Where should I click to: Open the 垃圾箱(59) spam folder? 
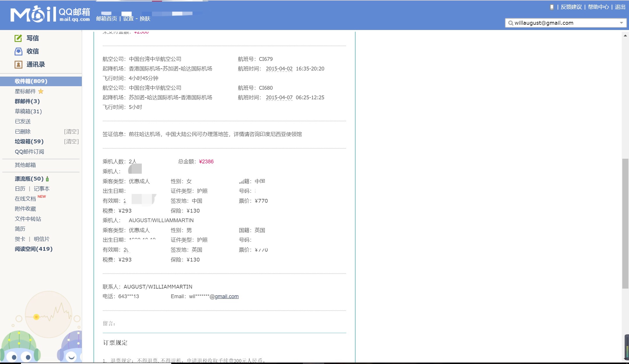tap(29, 142)
